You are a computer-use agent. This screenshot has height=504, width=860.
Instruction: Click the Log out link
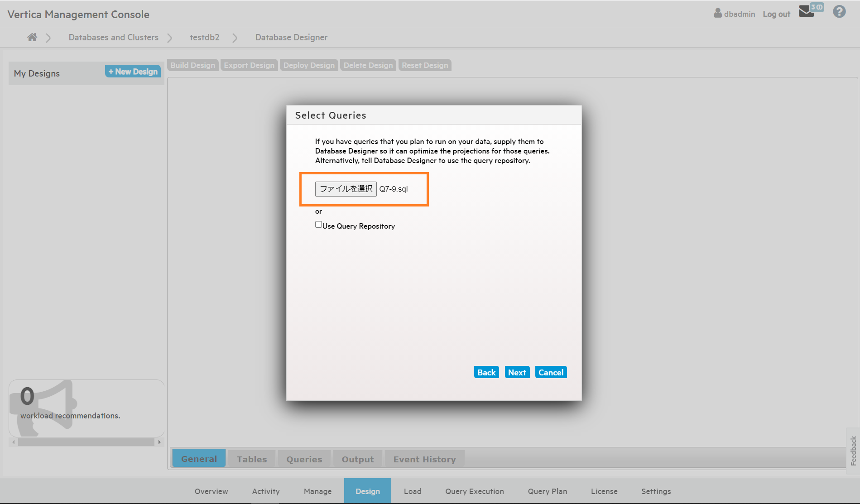point(776,14)
